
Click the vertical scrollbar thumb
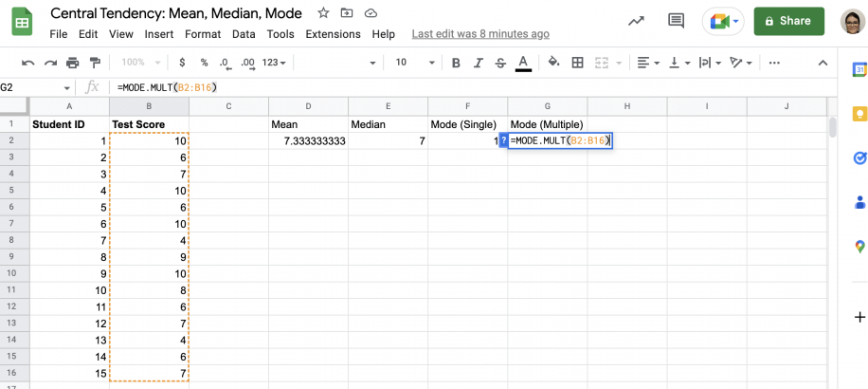[833, 127]
